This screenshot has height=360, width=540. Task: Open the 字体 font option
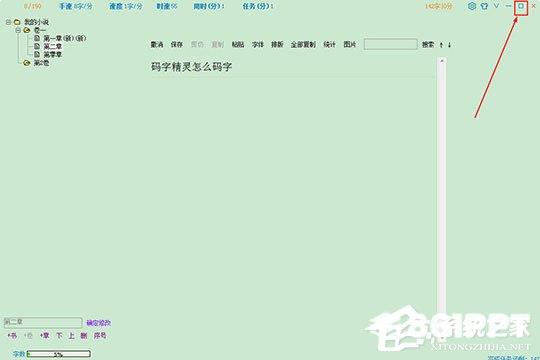(x=258, y=44)
